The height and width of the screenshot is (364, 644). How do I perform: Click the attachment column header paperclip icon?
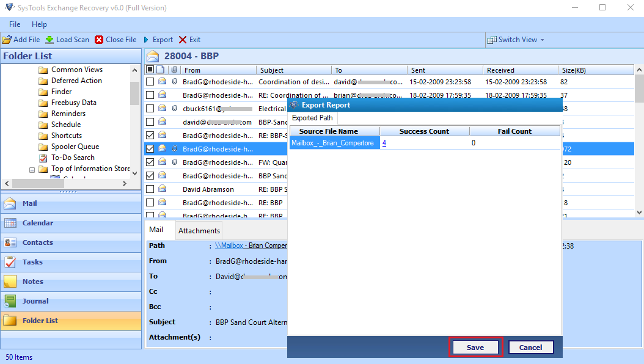(175, 70)
